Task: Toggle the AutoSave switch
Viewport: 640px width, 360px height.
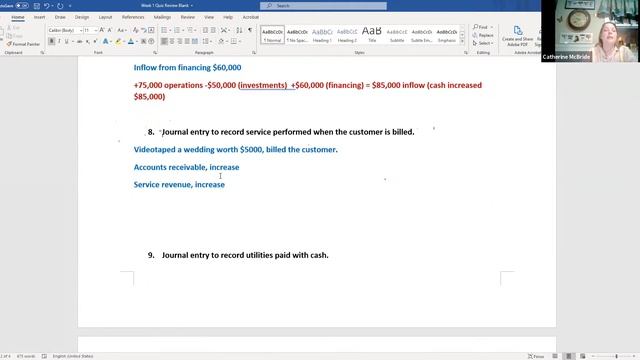Action: 22,6
